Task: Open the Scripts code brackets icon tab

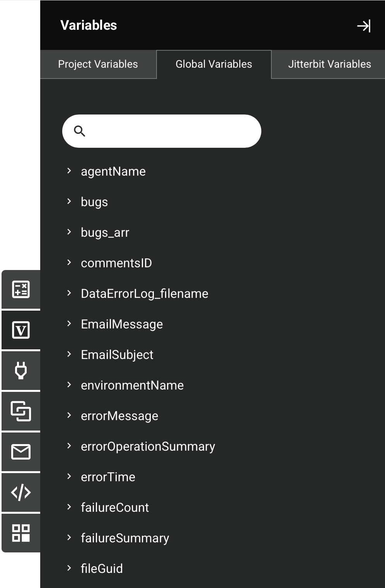Action: pyautogui.click(x=21, y=492)
